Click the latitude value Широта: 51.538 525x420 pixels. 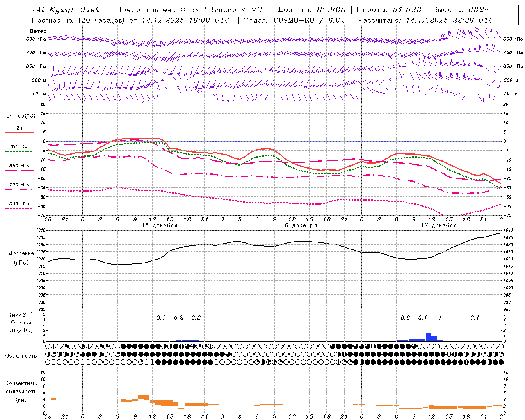click(389, 10)
